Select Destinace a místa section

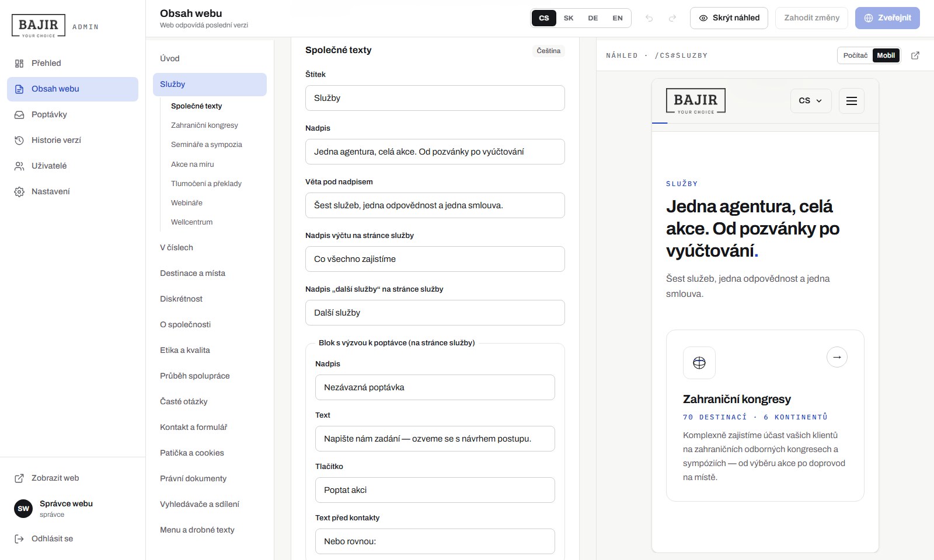pyautogui.click(x=210, y=273)
